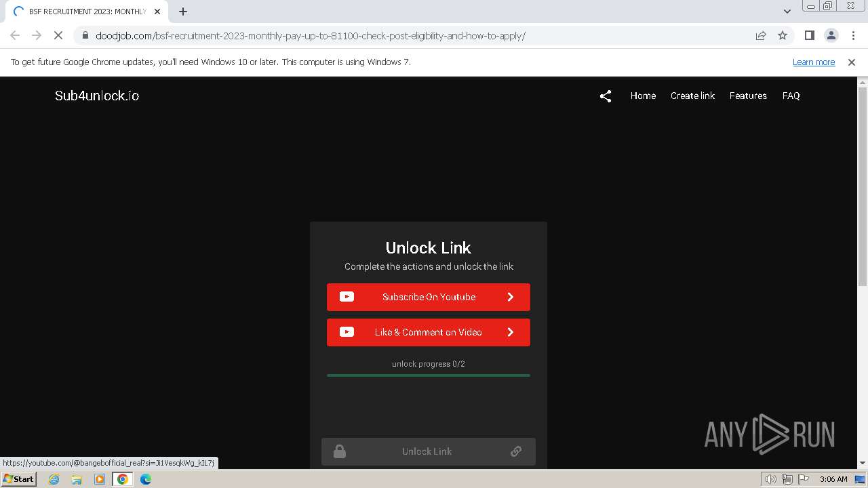Click the Subscribe On Youtube button
Screen dimensions: 868x488
pos(429,297)
